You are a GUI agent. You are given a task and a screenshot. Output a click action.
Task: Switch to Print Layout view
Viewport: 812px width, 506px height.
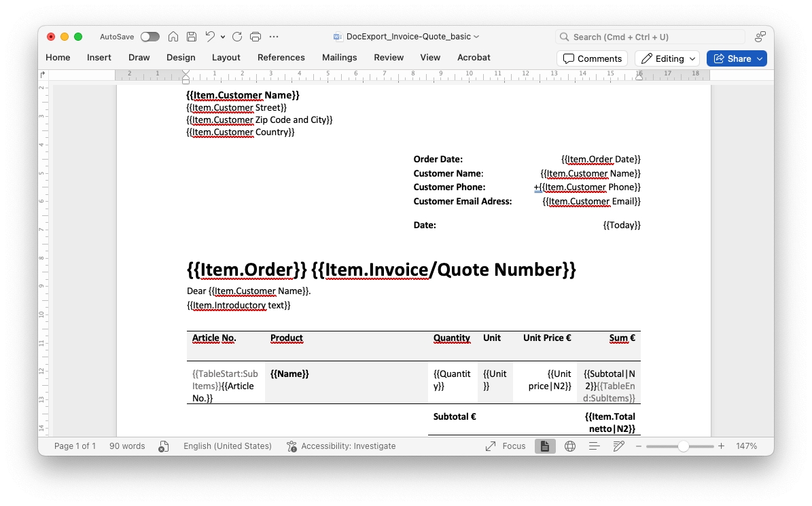click(545, 446)
